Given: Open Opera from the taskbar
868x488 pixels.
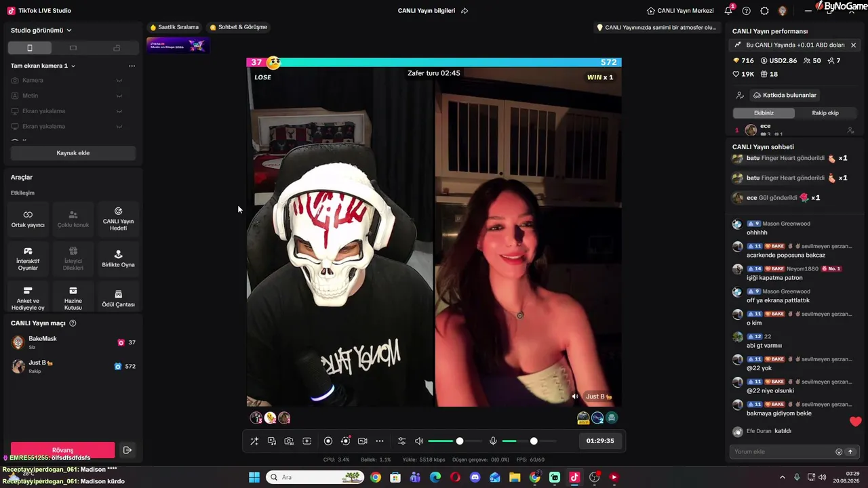Looking at the screenshot, I should (x=455, y=477).
